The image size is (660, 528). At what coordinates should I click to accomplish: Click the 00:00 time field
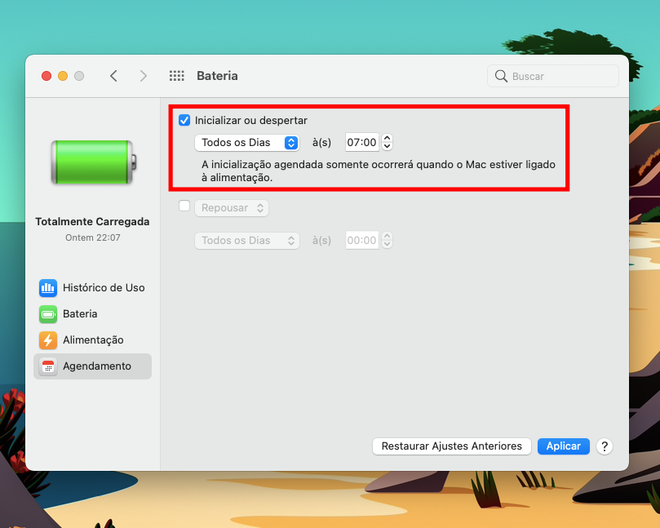(362, 240)
